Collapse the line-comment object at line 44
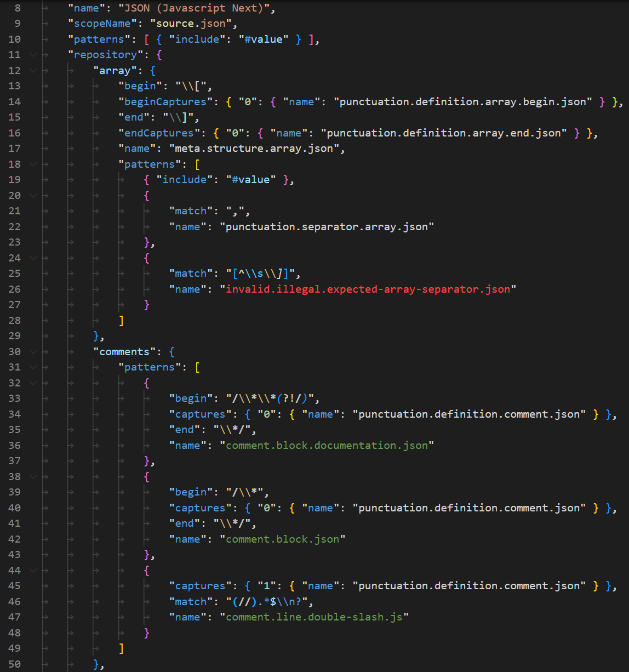Image resolution: width=629 pixels, height=672 pixels. (33, 570)
